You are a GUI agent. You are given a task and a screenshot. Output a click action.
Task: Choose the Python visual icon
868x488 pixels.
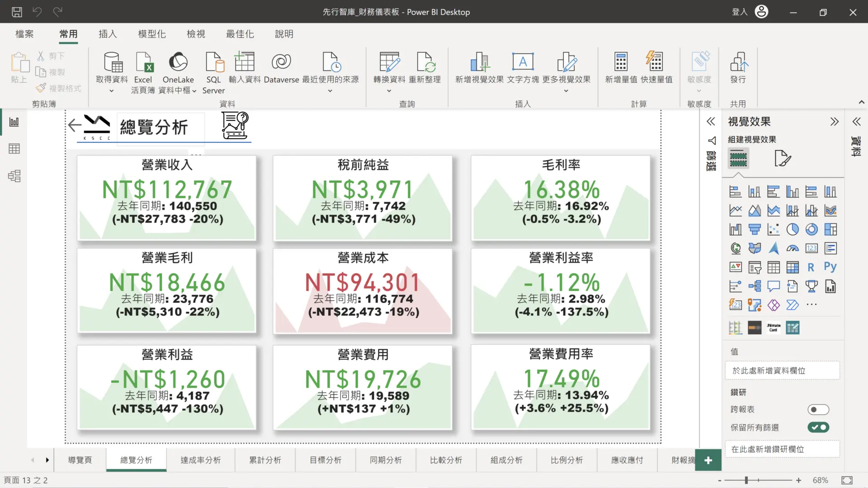[830, 267]
